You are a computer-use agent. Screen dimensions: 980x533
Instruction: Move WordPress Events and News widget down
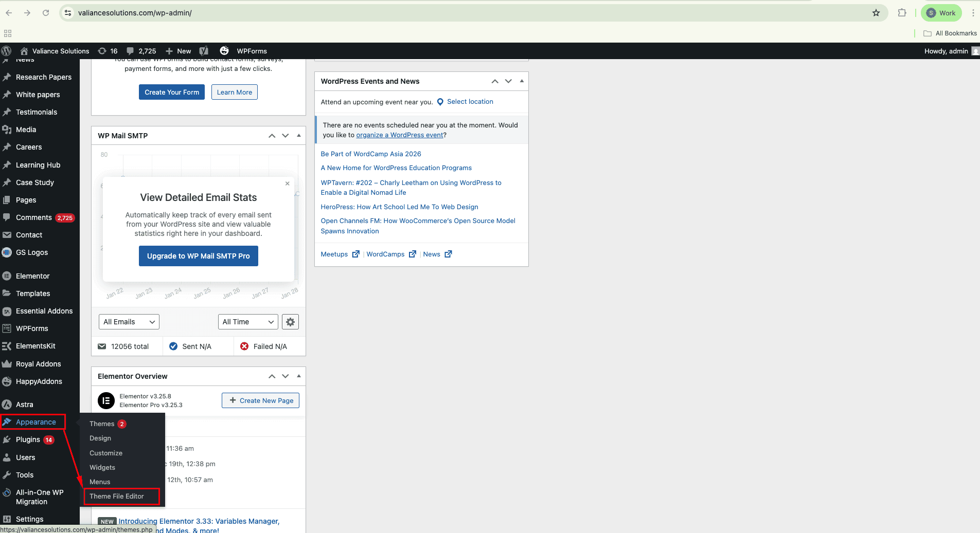[x=508, y=81]
